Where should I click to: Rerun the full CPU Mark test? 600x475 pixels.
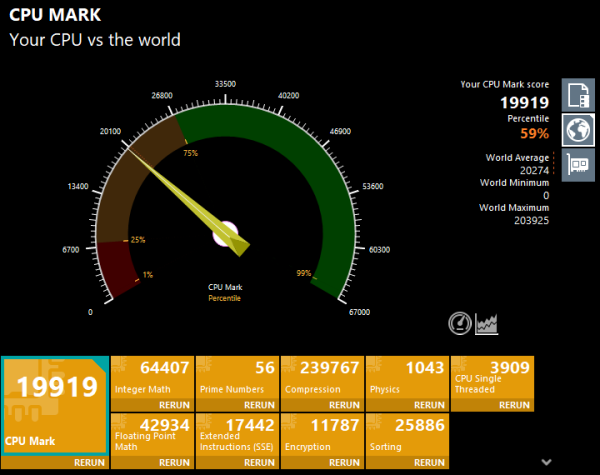89,462
